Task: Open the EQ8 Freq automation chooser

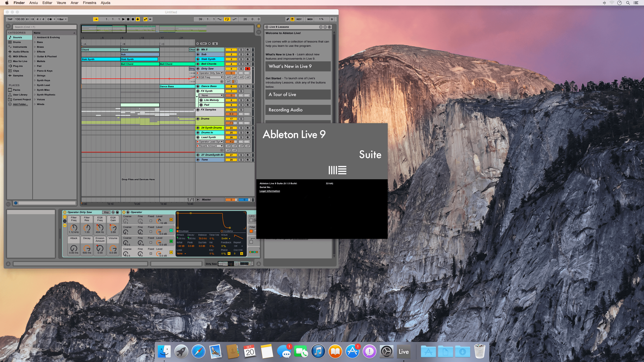Action: tap(210, 77)
